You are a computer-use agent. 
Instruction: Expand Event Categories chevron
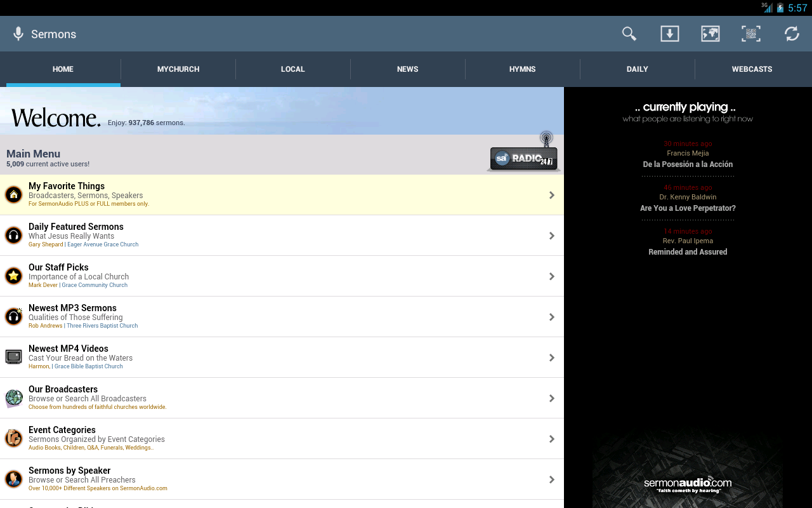click(552, 439)
